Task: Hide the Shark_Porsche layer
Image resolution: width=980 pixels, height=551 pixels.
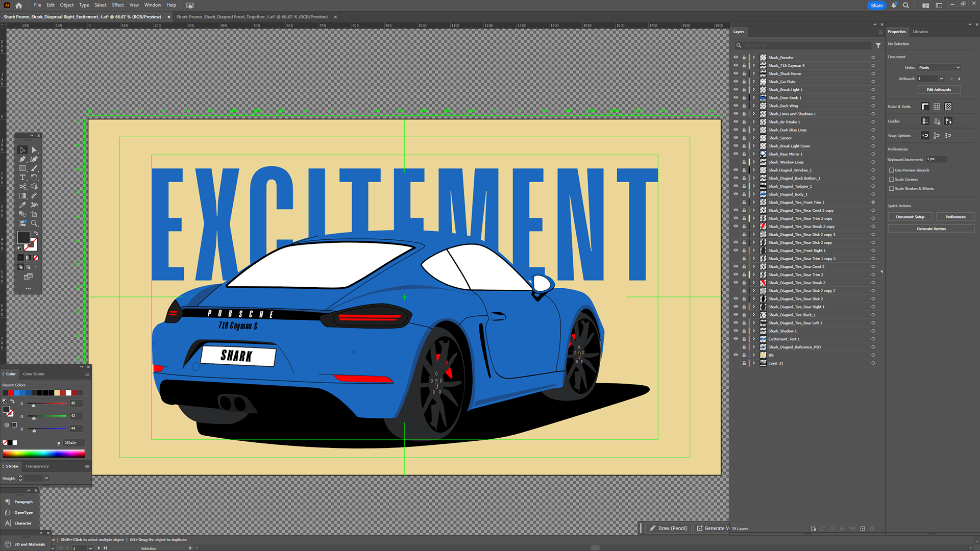Action: click(736, 58)
